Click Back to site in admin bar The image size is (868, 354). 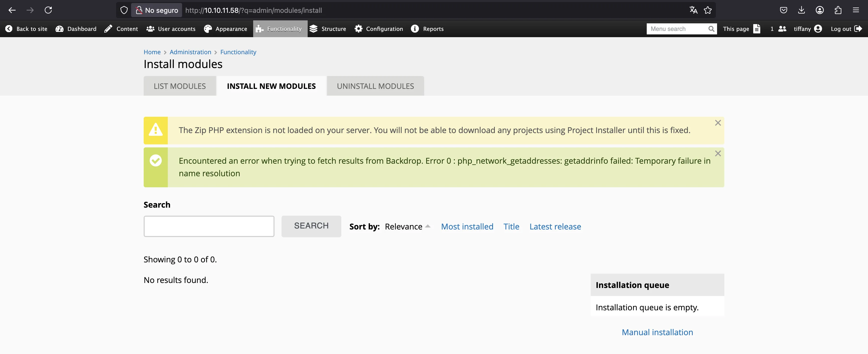(26, 29)
